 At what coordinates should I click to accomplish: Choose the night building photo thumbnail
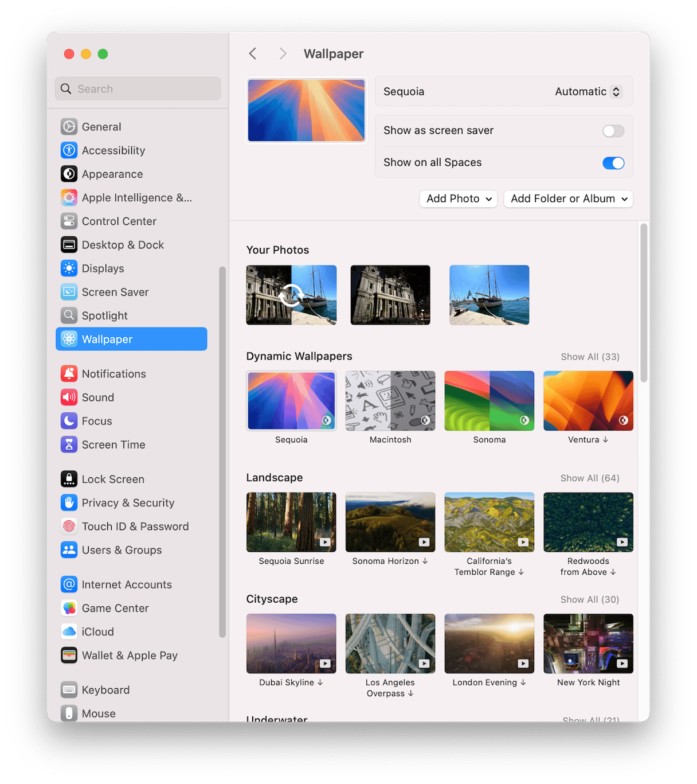[x=390, y=295]
